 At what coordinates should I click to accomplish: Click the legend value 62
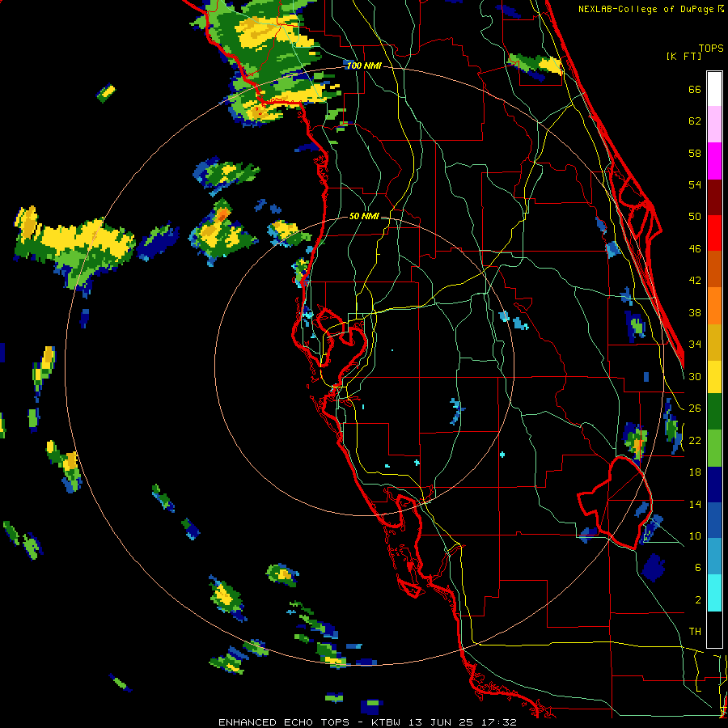coord(695,121)
